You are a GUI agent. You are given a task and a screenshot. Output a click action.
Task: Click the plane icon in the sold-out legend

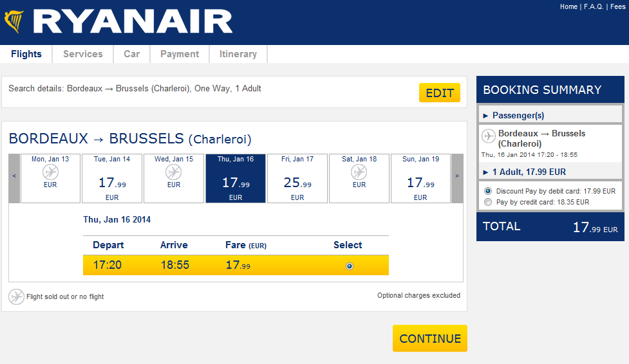[17, 296]
